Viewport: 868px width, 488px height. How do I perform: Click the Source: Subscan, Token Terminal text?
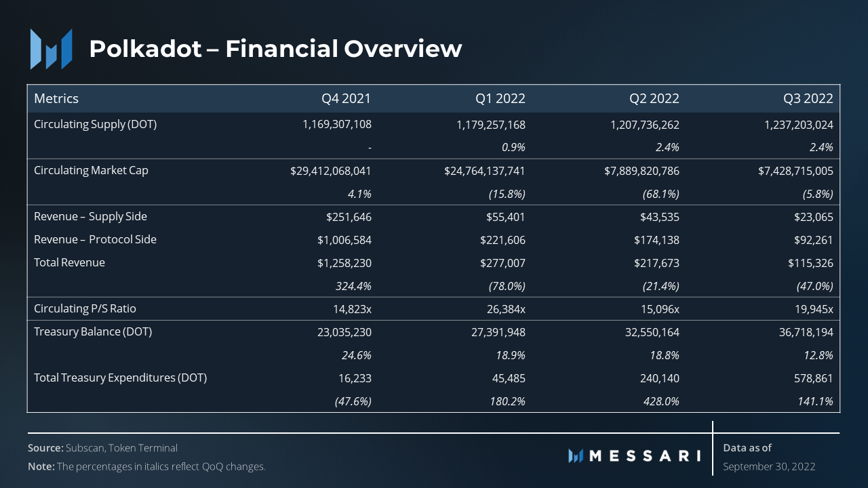[x=102, y=448]
